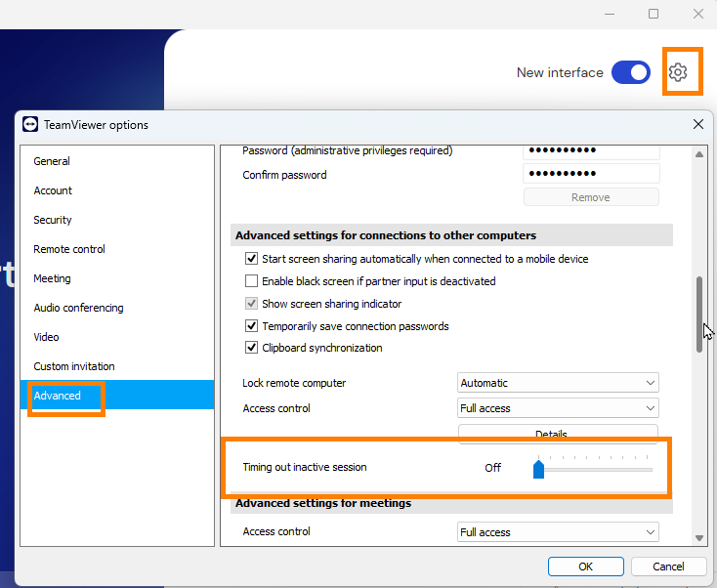
Task: Toggle Start screen sharing automatically checkbox
Action: coord(251,259)
